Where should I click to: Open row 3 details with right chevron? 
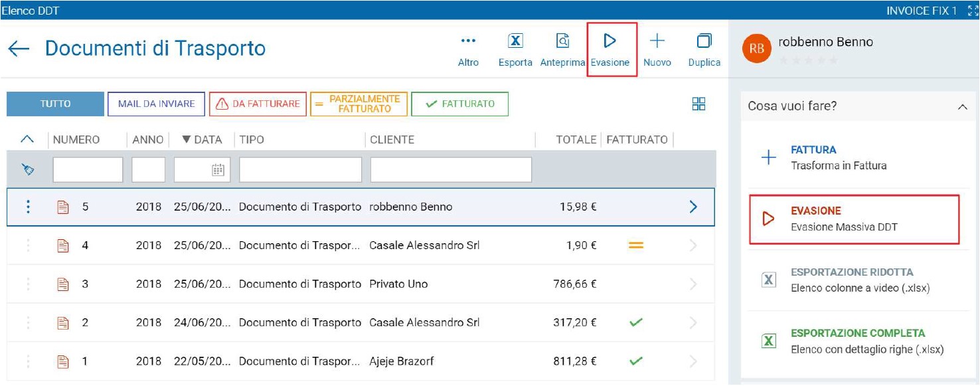[693, 284]
